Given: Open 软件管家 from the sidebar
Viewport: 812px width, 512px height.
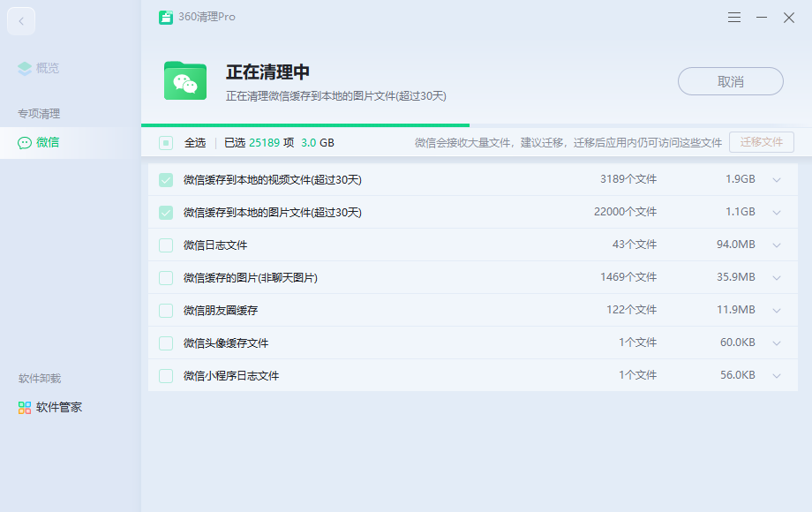Looking at the screenshot, I should [58, 407].
